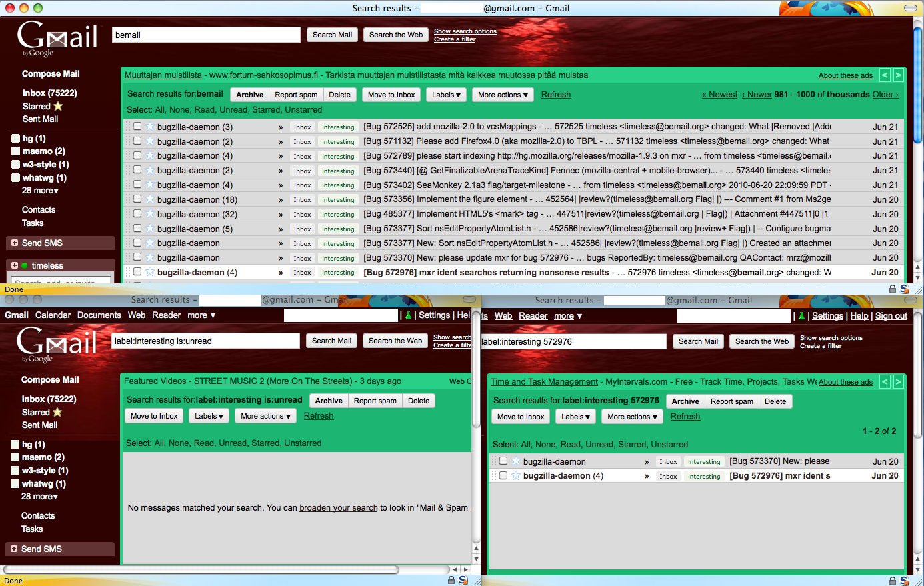Click hg label color square in bemail window

pyautogui.click(x=16, y=139)
